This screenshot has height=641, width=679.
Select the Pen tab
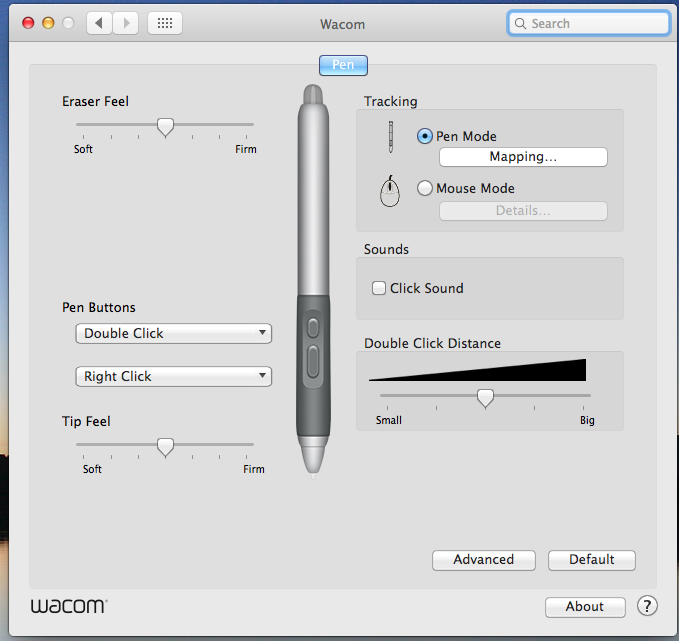[x=343, y=65]
